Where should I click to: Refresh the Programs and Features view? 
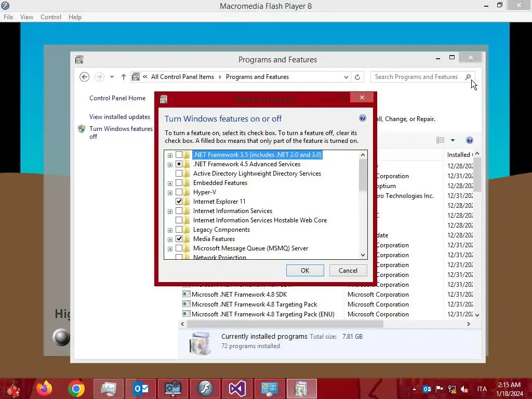(357, 77)
